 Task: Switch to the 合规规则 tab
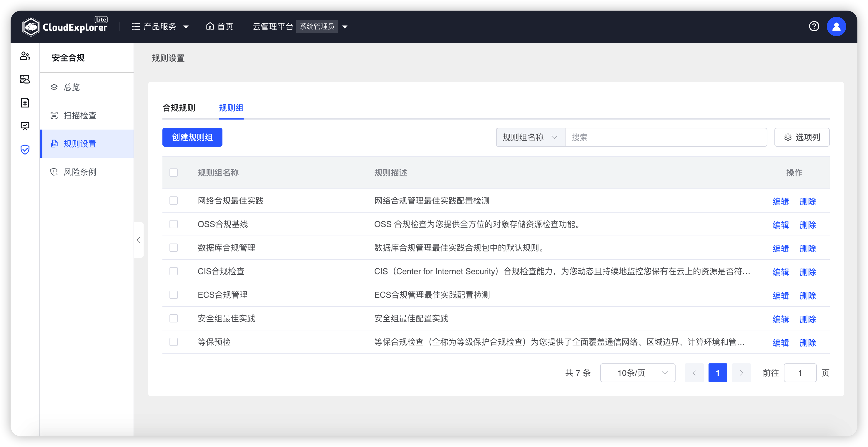coord(179,108)
